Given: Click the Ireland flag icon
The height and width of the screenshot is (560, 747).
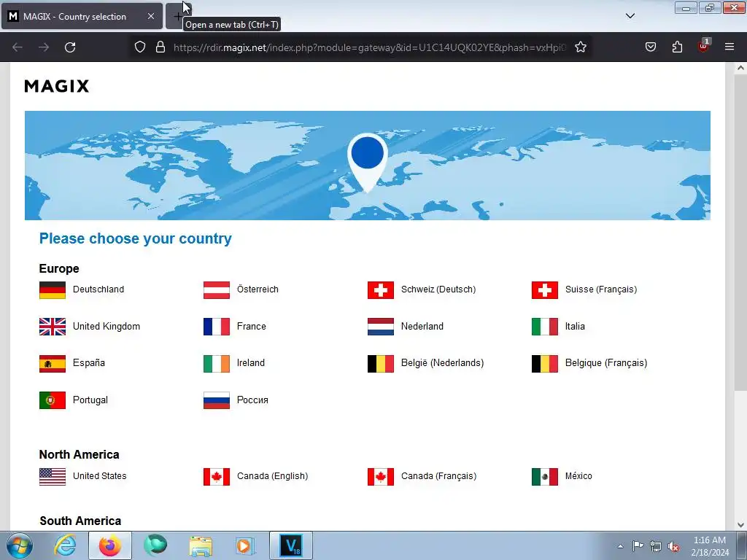Looking at the screenshot, I should 216,363.
